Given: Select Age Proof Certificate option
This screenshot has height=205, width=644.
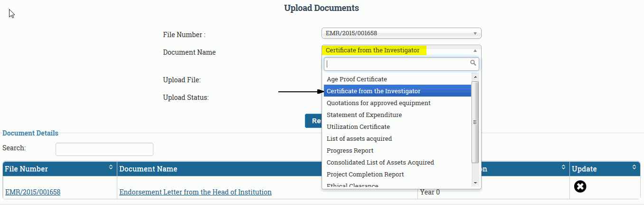Looking at the screenshot, I should coord(357,79).
